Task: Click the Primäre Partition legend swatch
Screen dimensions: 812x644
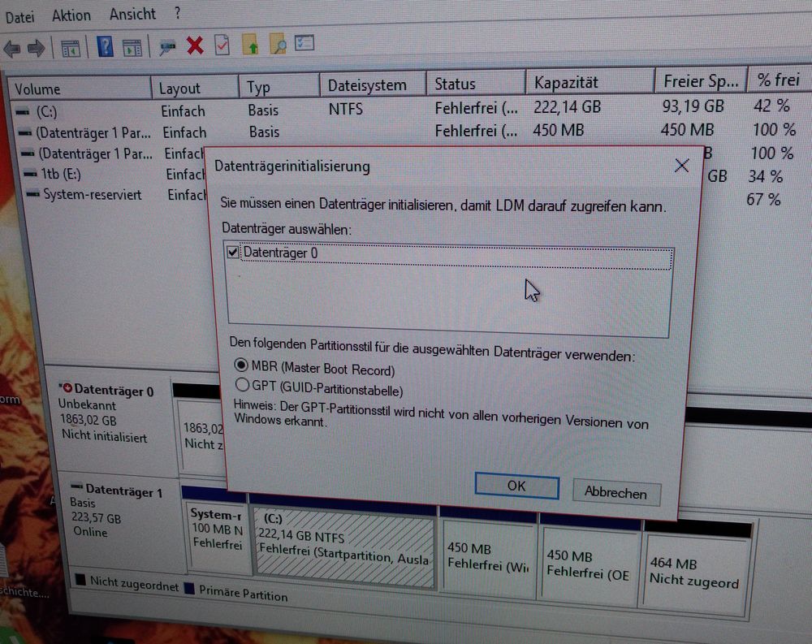Action: pos(189,589)
